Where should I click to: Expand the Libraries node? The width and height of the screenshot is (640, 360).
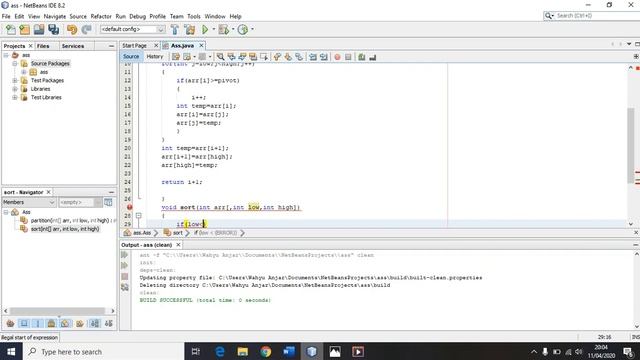15,89
